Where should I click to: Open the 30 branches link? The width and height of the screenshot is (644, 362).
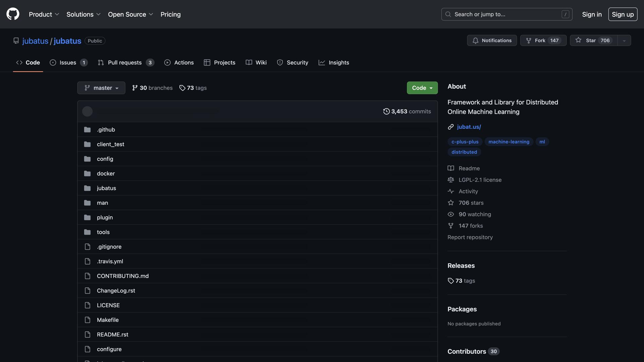click(152, 88)
